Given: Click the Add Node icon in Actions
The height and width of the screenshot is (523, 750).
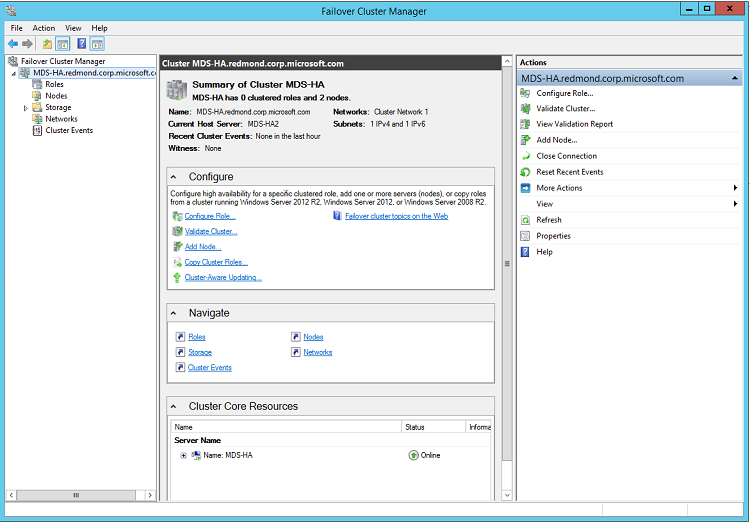Looking at the screenshot, I should click(x=525, y=140).
